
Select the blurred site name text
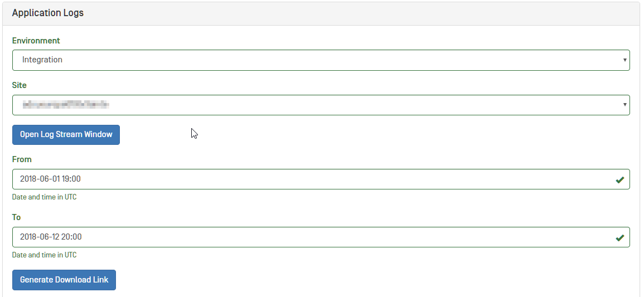tap(65, 105)
